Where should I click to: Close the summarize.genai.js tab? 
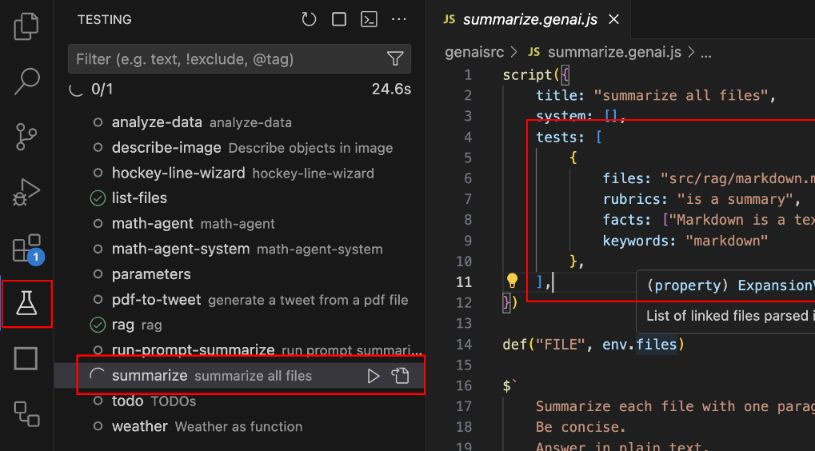(x=614, y=20)
